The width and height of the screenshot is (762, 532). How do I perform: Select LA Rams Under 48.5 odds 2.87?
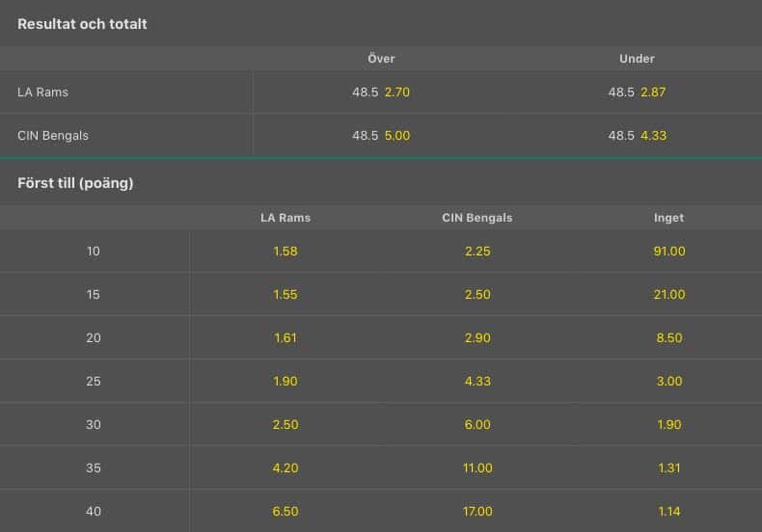[637, 93]
